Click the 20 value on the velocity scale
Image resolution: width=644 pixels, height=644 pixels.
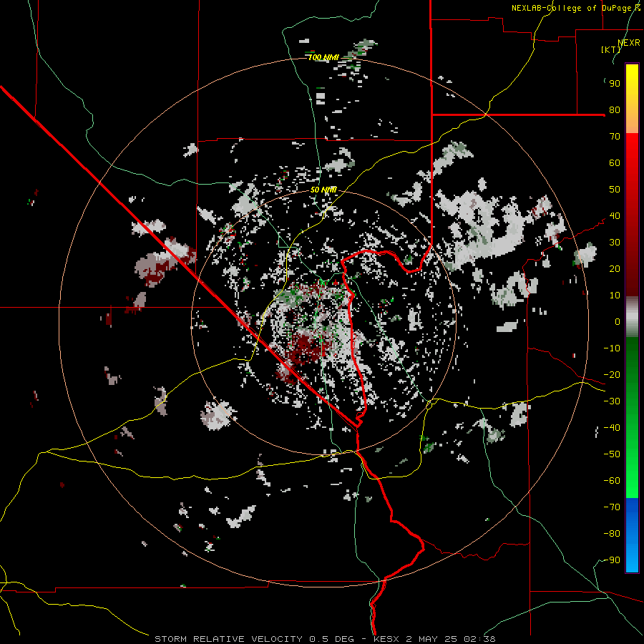[615, 269]
